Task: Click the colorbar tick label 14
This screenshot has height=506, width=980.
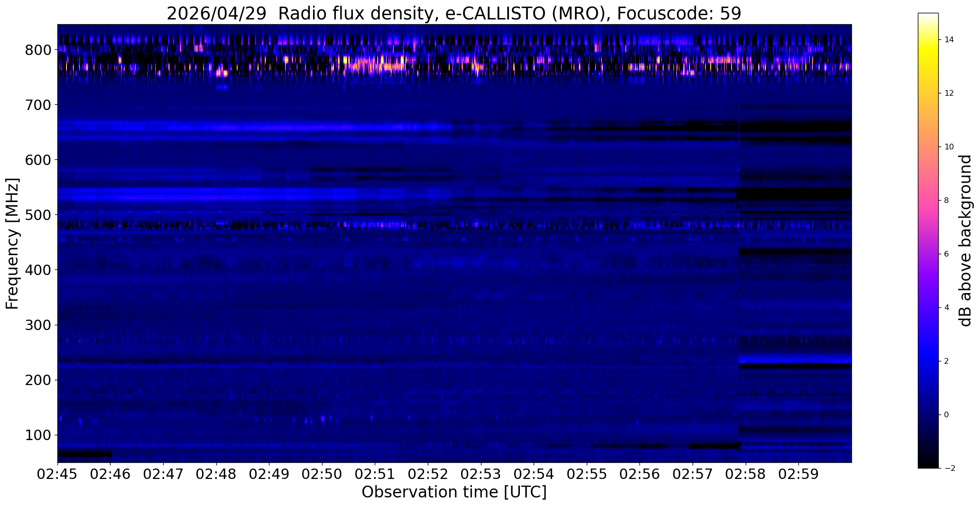Action: click(949, 40)
